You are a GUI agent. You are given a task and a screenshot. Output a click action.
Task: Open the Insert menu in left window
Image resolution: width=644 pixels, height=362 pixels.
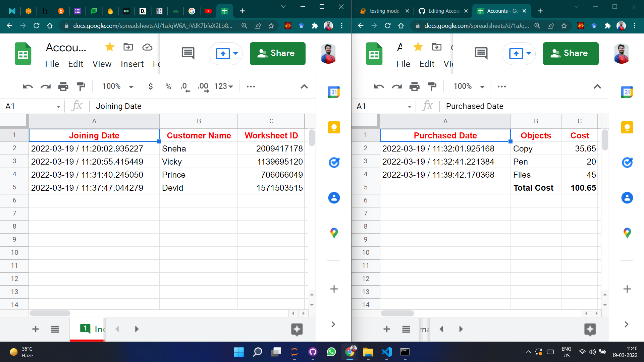(132, 64)
